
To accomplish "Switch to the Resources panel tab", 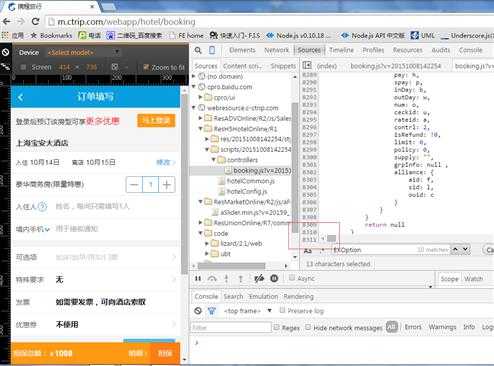I will (408, 50).
